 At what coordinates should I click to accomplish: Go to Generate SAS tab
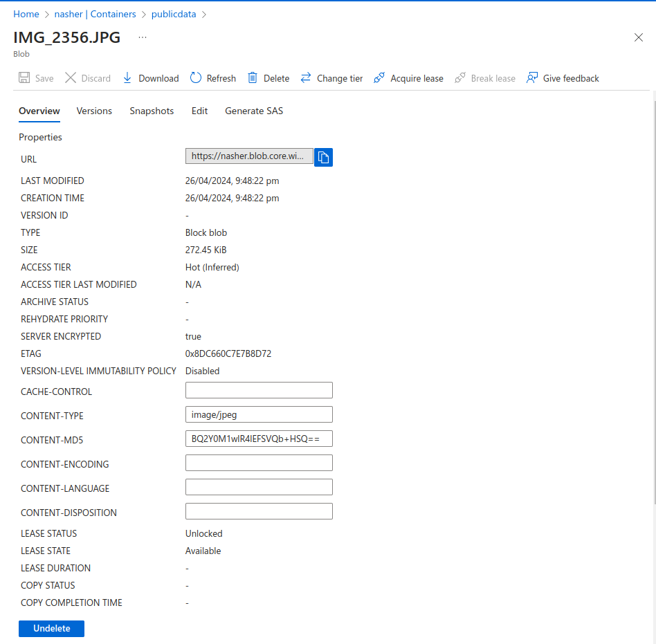(x=254, y=111)
